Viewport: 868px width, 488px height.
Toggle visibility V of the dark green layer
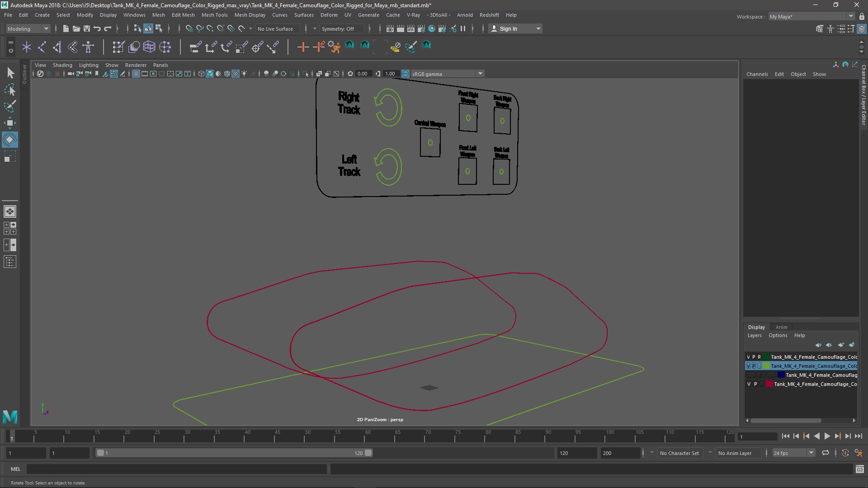click(749, 357)
